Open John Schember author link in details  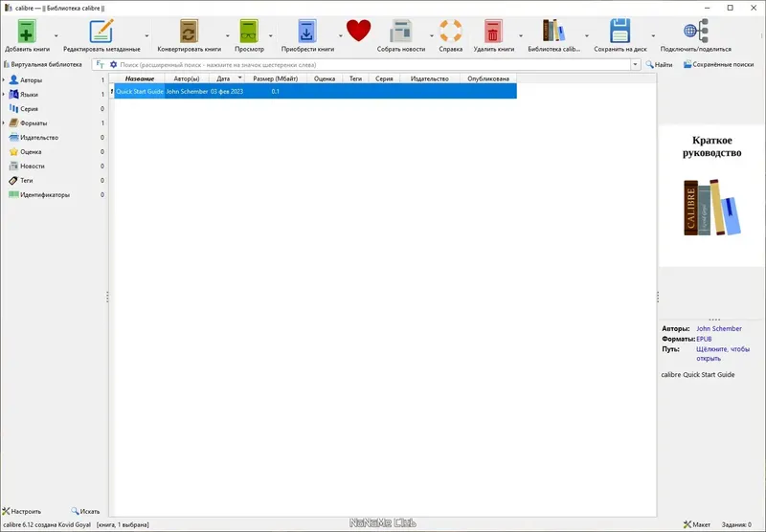pos(719,329)
